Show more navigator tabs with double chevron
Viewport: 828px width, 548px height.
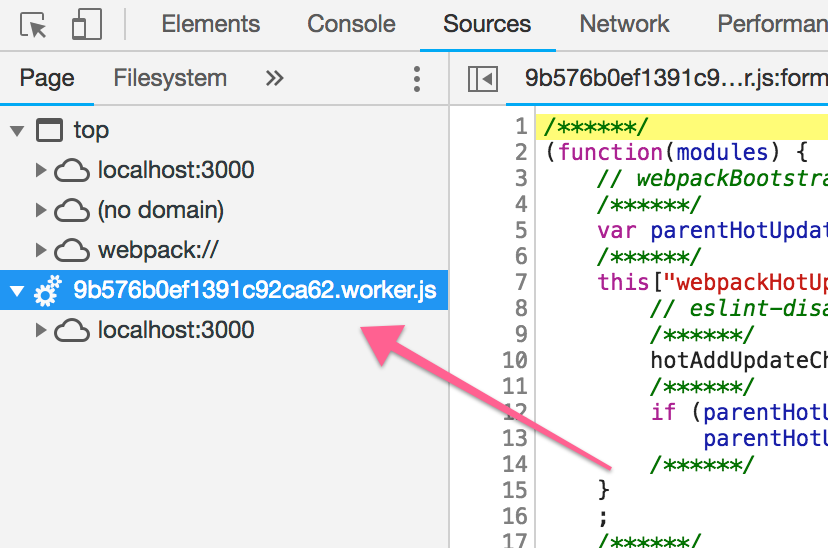pyautogui.click(x=274, y=79)
